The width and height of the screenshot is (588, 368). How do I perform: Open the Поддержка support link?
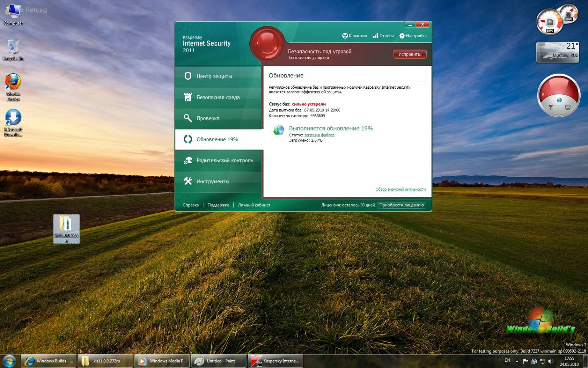coord(218,205)
